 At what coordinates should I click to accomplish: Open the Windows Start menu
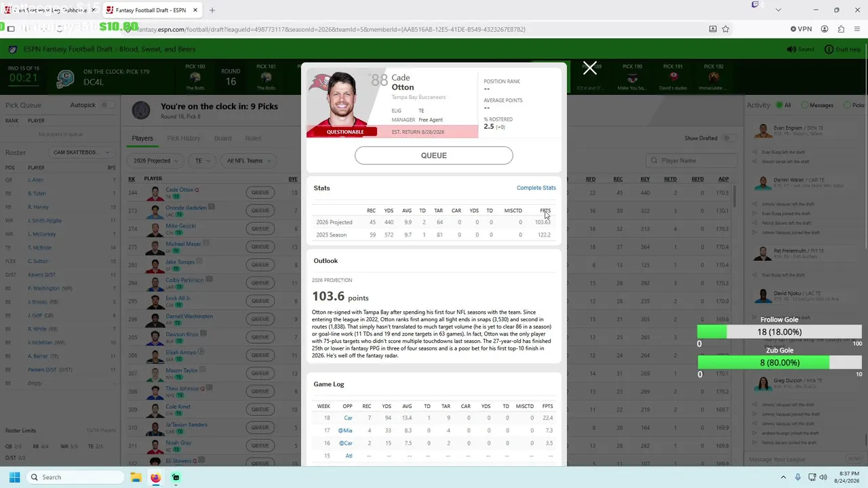pyautogui.click(x=14, y=477)
